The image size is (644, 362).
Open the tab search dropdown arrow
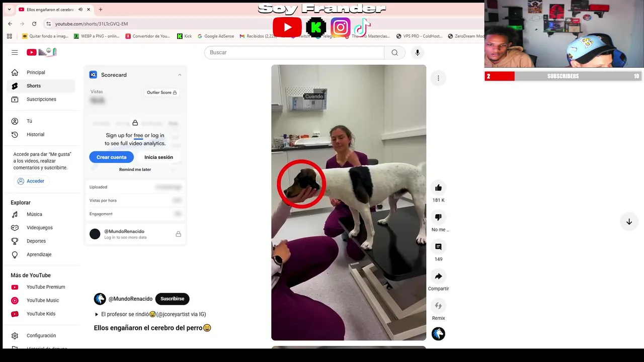click(x=9, y=10)
